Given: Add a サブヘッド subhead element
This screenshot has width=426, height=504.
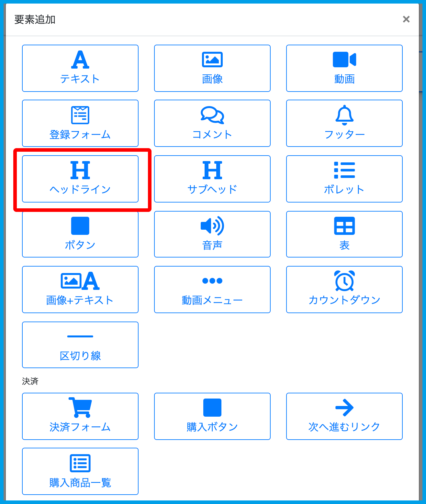Looking at the screenshot, I should 212,179.
